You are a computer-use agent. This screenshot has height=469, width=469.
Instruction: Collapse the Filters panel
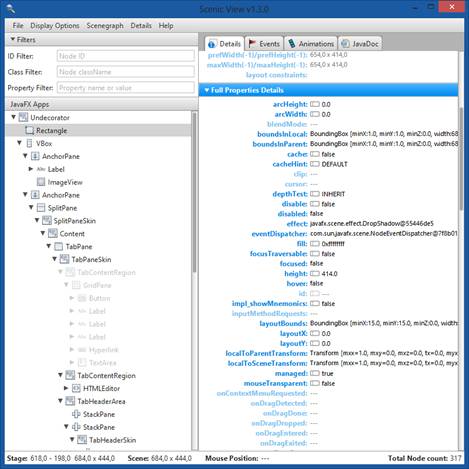pos(13,39)
